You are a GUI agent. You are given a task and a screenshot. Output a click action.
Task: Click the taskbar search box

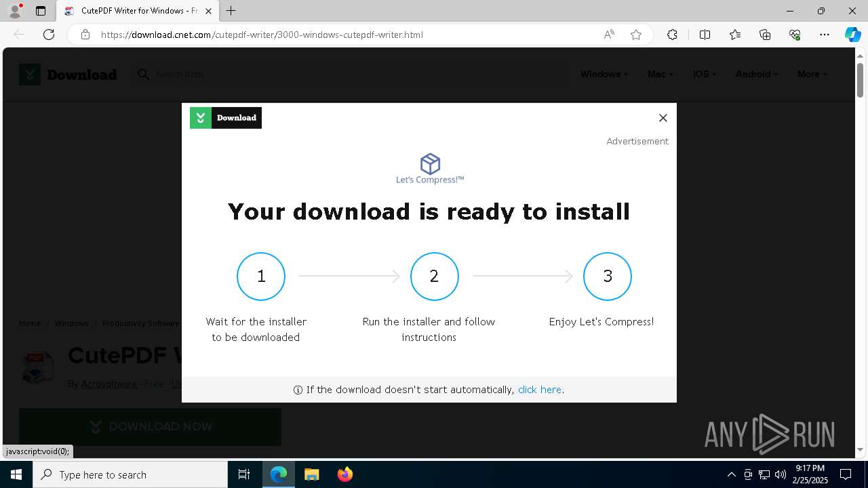click(130, 474)
